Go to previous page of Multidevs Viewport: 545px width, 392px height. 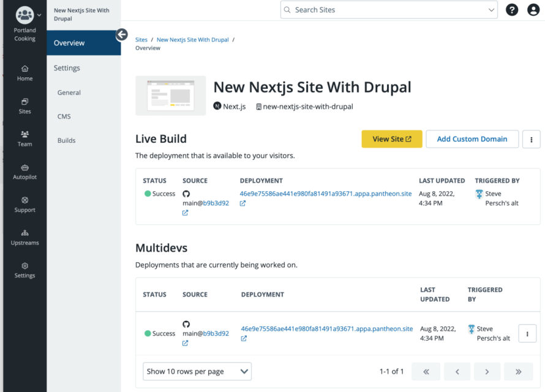(x=457, y=372)
